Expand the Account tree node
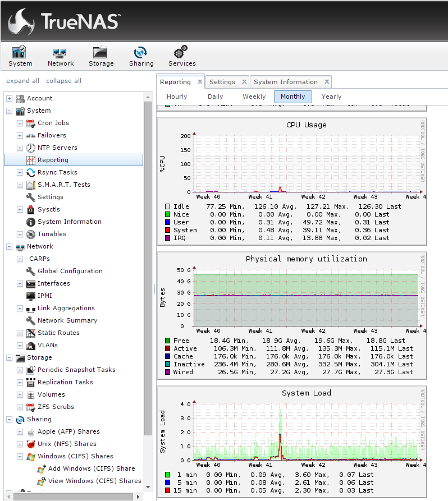This screenshot has width=448, height=501. 10,98
